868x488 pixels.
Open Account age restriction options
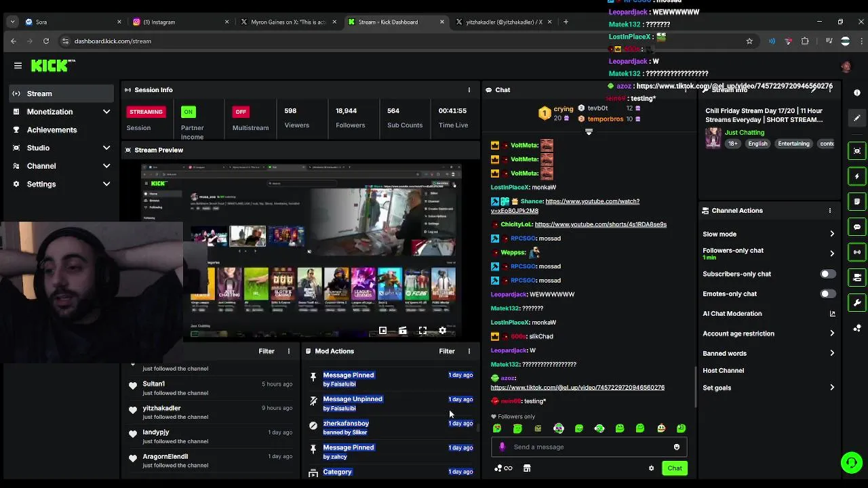[x=769, y=333]
